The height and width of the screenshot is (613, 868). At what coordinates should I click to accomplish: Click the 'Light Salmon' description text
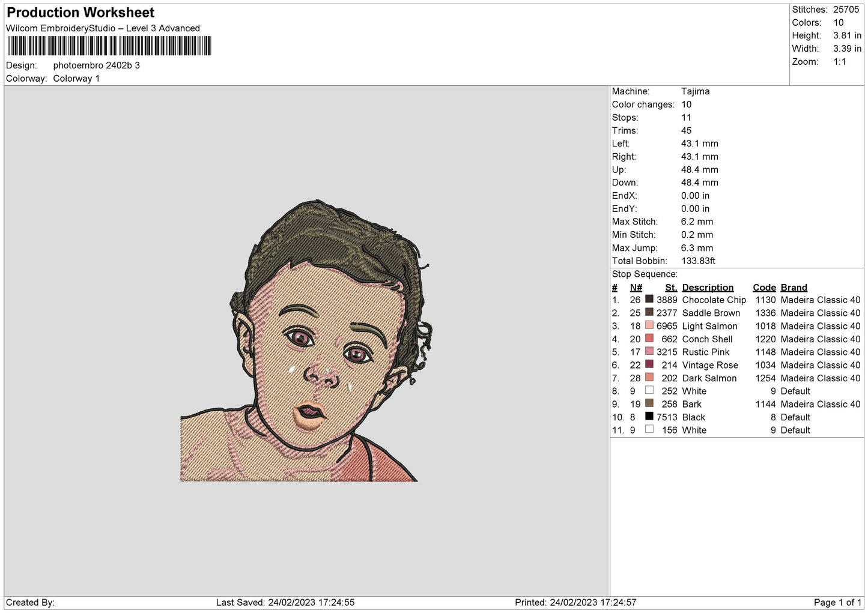click(709, 326)
